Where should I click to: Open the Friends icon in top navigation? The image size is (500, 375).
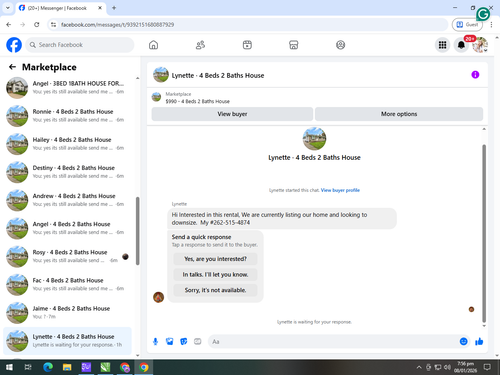(x=200, y=45)
